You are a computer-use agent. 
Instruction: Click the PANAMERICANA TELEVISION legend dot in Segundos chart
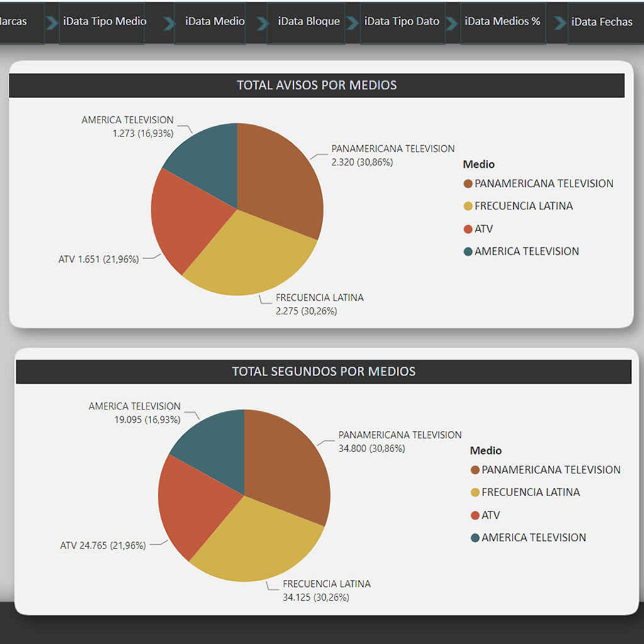475,470
